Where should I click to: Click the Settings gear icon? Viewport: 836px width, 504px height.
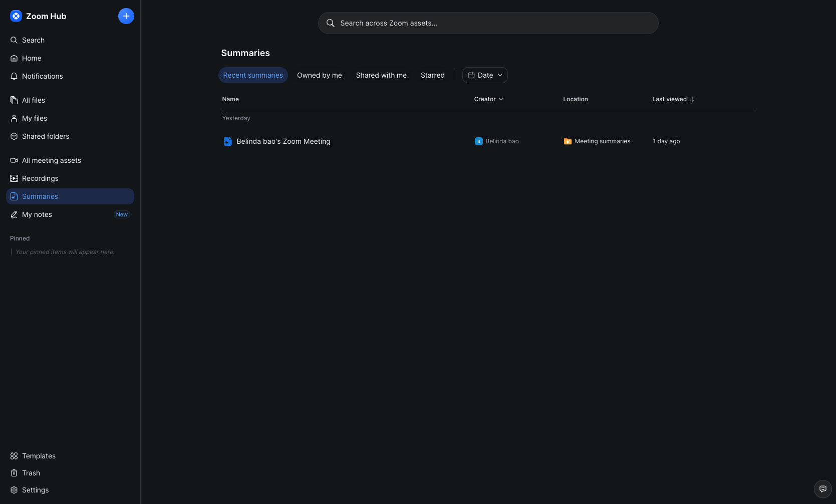(x=14, y=490)
